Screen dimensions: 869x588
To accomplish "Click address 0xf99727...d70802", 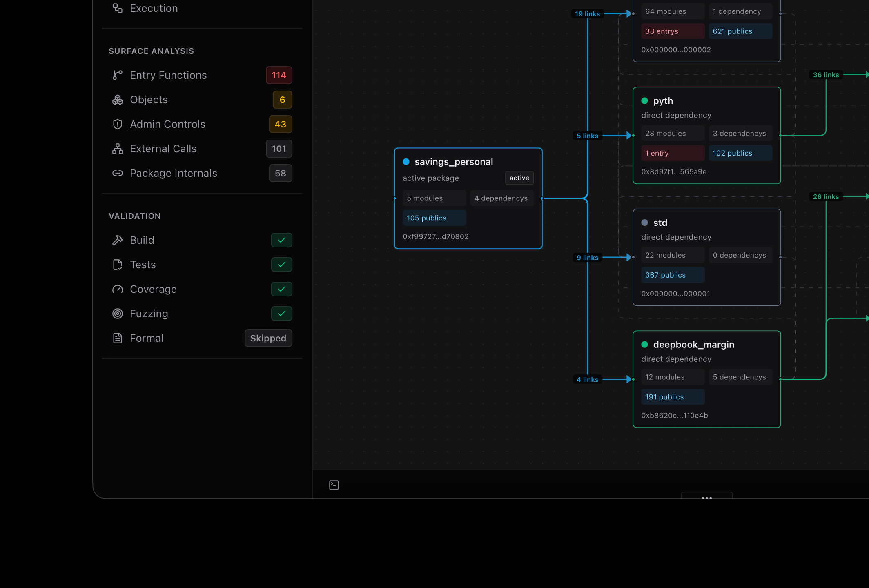I will [x=436, y=236].
